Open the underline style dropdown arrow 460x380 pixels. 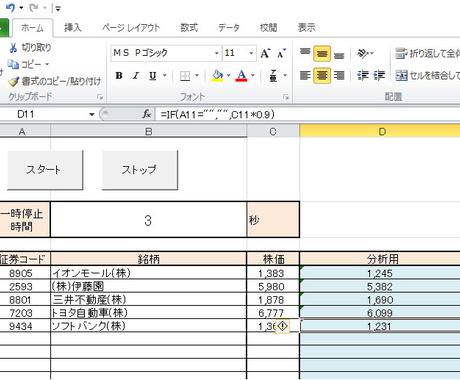pyautogui.click(x=164, y=76)
